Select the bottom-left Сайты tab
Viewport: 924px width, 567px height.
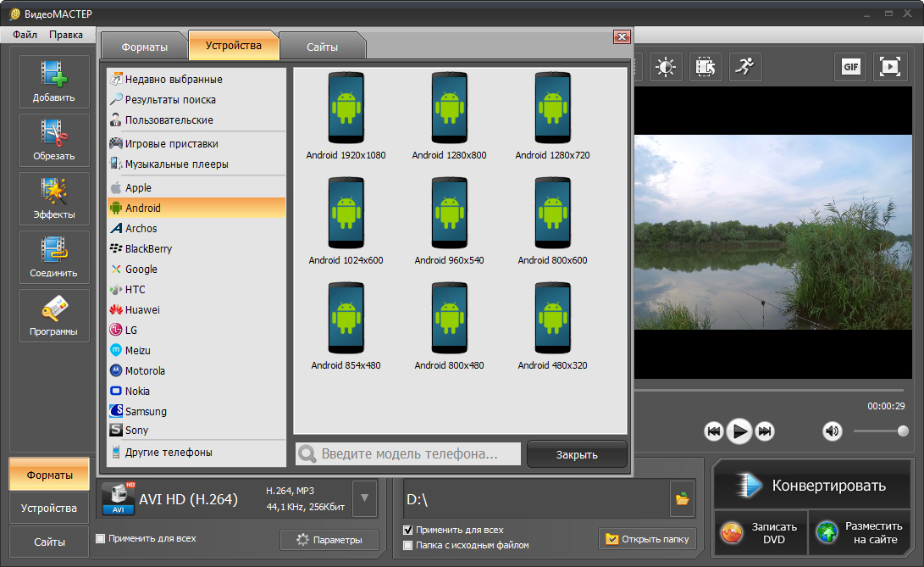coord(49,542)
